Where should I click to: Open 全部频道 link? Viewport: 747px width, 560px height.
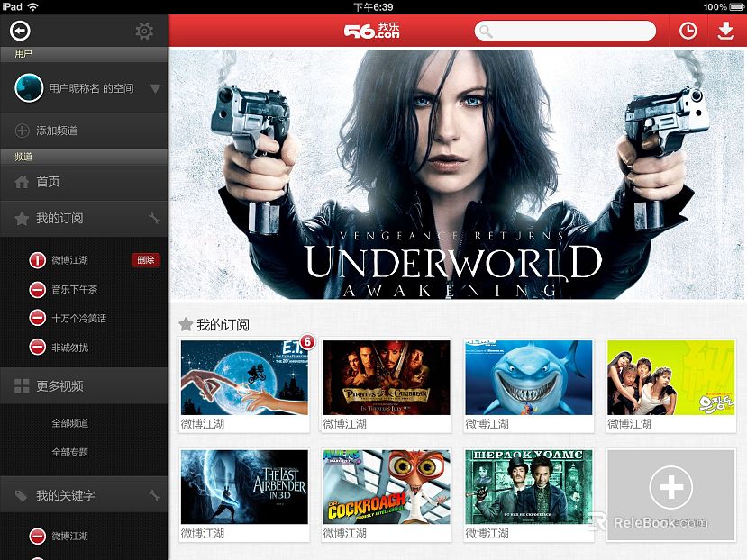click(70, 423)
